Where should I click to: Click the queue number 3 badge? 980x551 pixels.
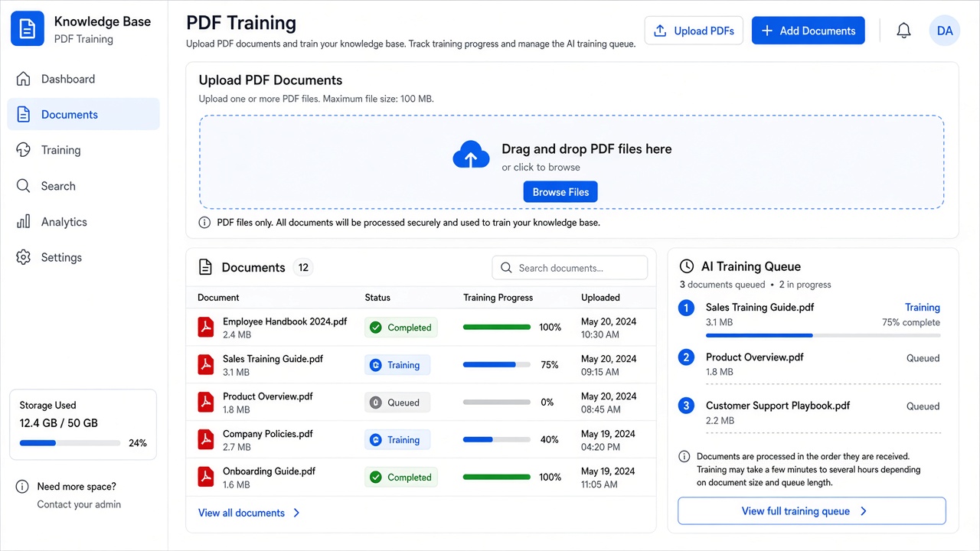687,406
